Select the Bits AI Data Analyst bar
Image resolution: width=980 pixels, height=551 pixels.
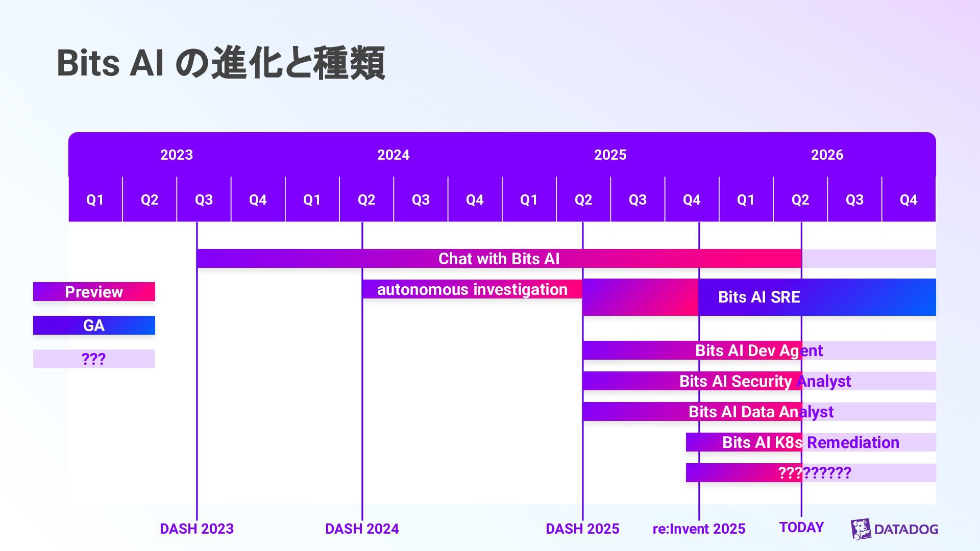pyautogui.click(x=761, y=412)
